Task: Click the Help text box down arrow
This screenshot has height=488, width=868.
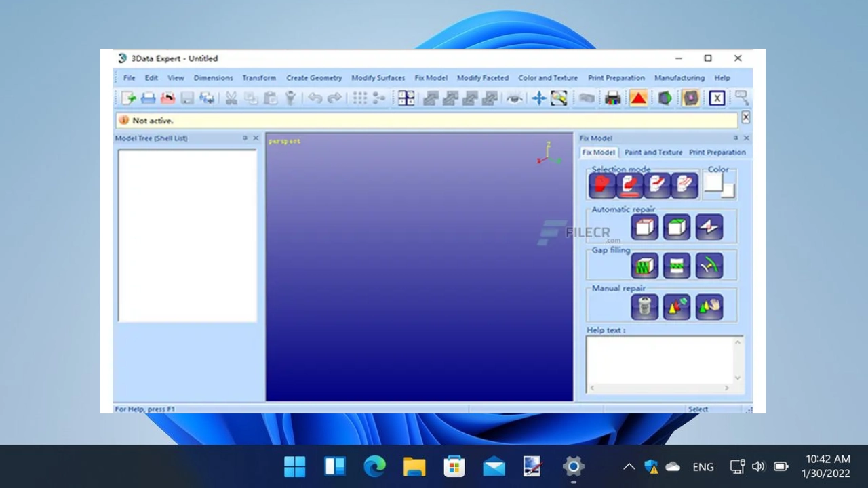Action: (x=738, y=378)
